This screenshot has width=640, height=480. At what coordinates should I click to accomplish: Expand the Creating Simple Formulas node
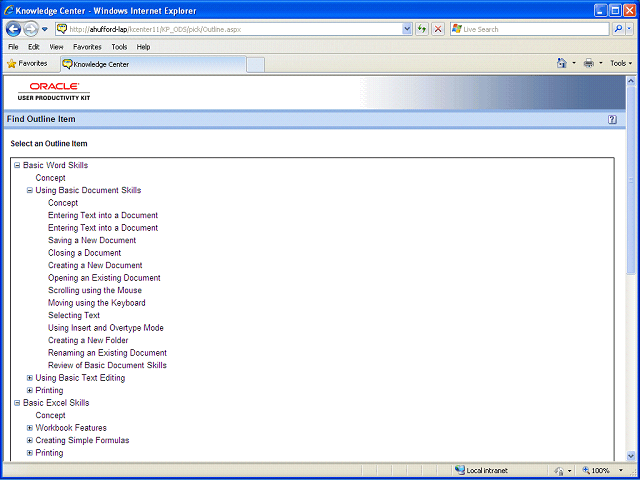pyautogui.click(x=29, y=440)
